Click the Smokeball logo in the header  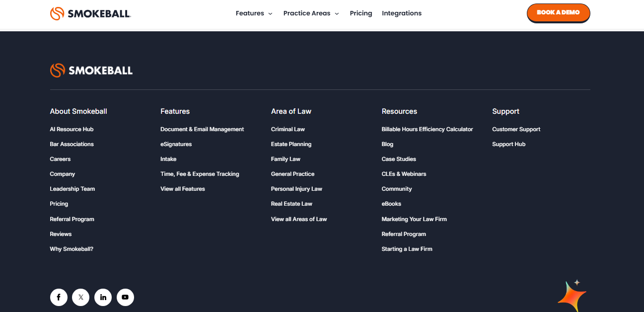pyautogui.click(x=90, y=13)
